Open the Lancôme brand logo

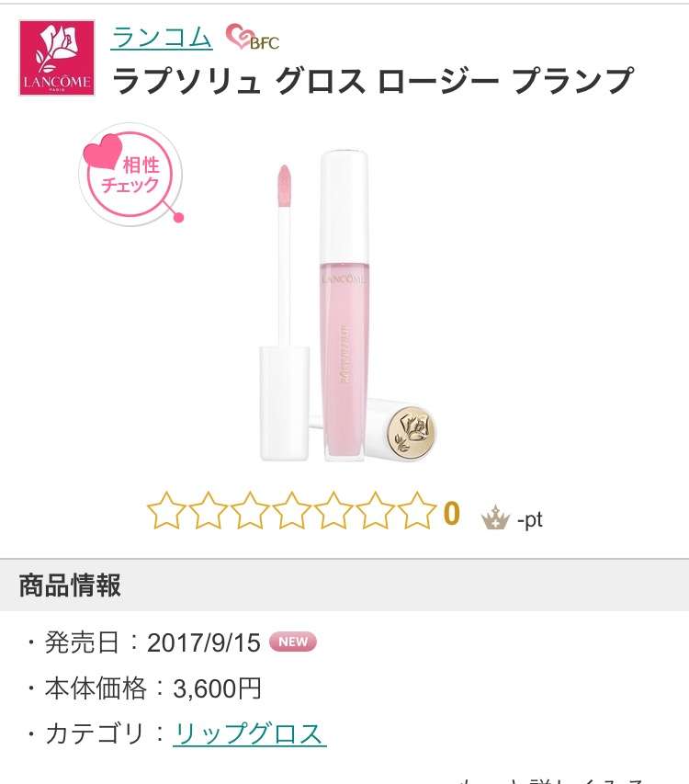point(57,58)
